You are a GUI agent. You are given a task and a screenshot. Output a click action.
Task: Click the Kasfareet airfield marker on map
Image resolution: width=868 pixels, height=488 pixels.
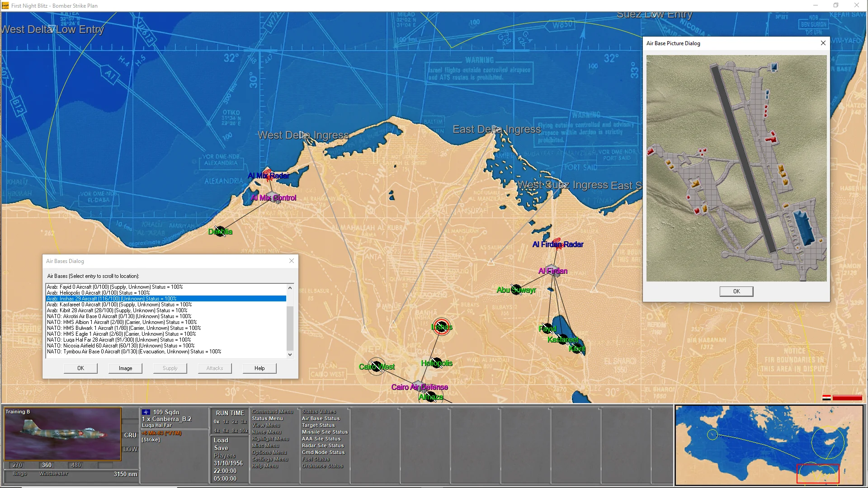(x=563, y=339)
